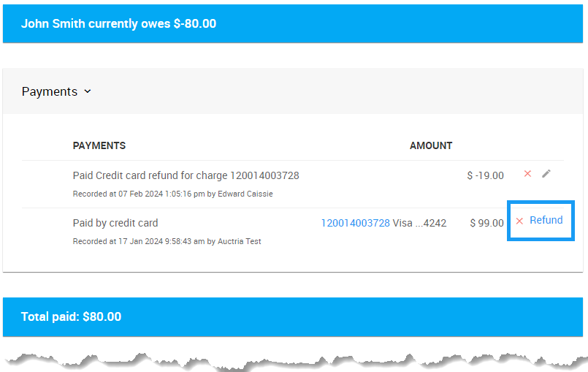
Task: Click the Refund link for the $99.00 payment
Action: pyautogui.click(x=546, y=220)
